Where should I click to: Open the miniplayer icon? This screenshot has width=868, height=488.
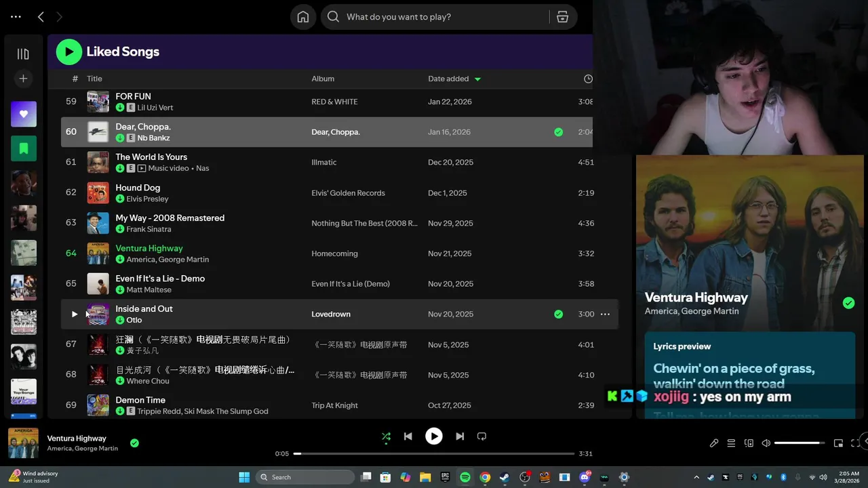(838, 443)
